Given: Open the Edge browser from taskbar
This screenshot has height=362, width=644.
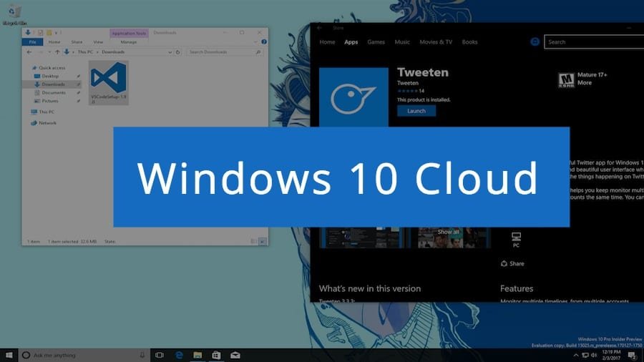Looking at the screenshot, I should [179, 355].
